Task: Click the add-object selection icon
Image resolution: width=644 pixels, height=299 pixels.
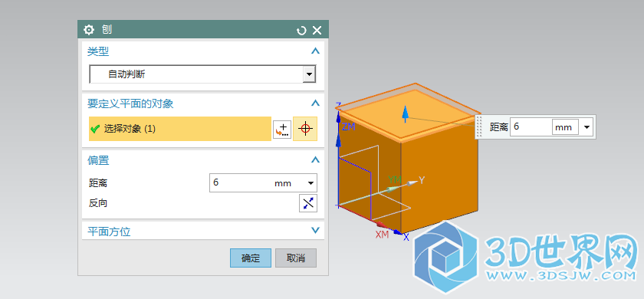Action: pyautogui.click(x=282, y=129)
